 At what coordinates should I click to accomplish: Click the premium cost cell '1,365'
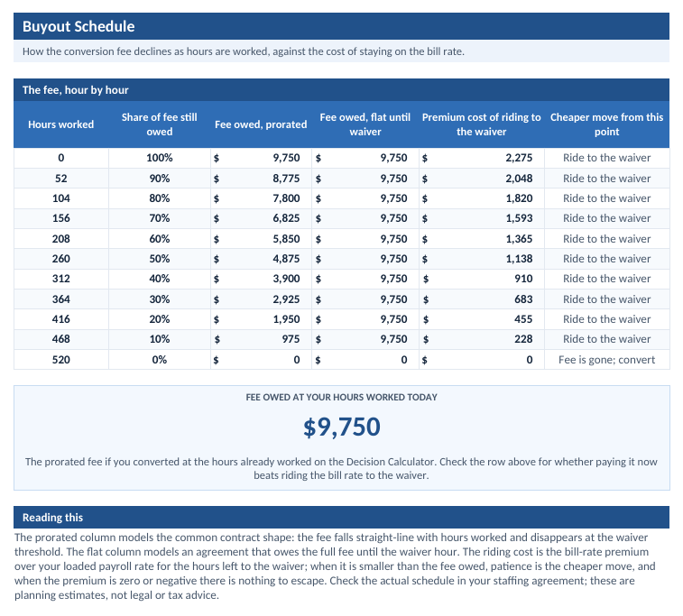(x=481, y=239)
